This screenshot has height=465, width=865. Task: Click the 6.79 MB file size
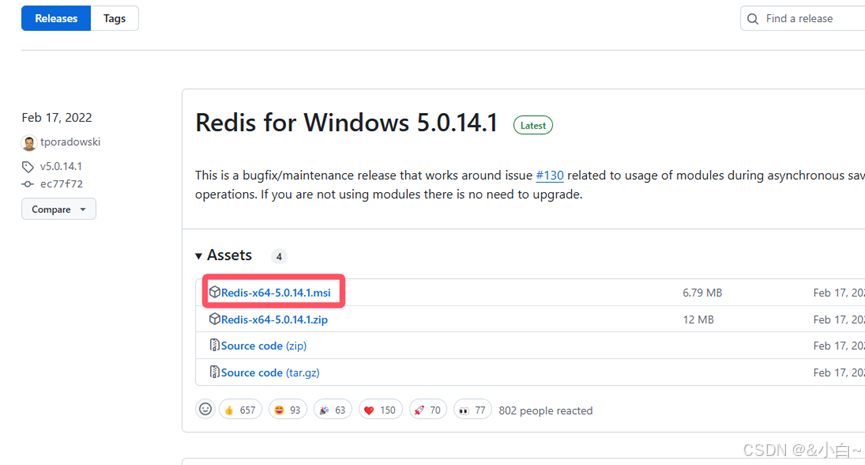tap(702, 293)
